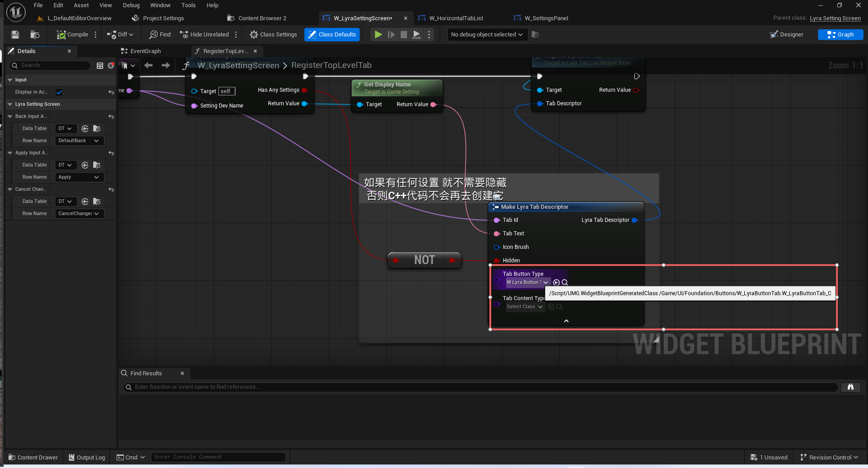Expand the Tab Content Type Select Class dropdown
This screenshot has width=868, height=468.
524,307
